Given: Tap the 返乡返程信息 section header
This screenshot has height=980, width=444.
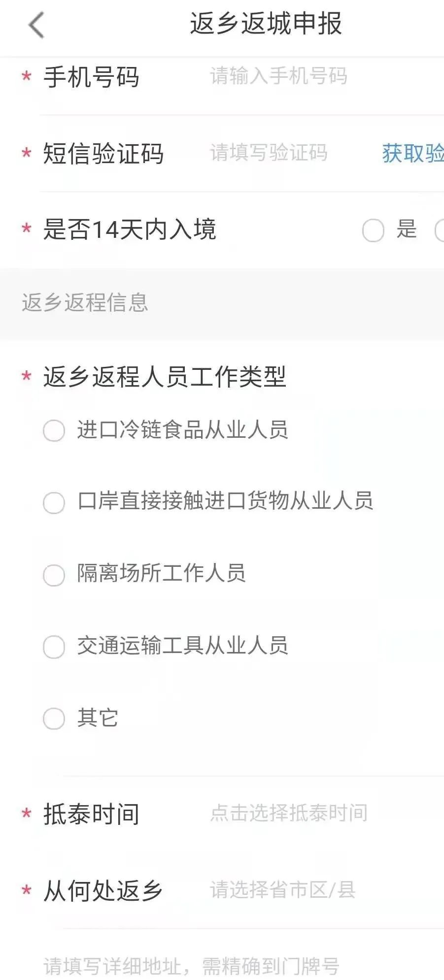Looking at the screenshot, I should (x=85, y=302).
